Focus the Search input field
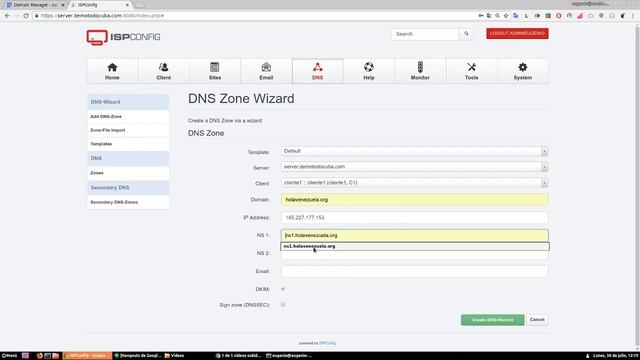640x360 pixels. pos(425,34)
